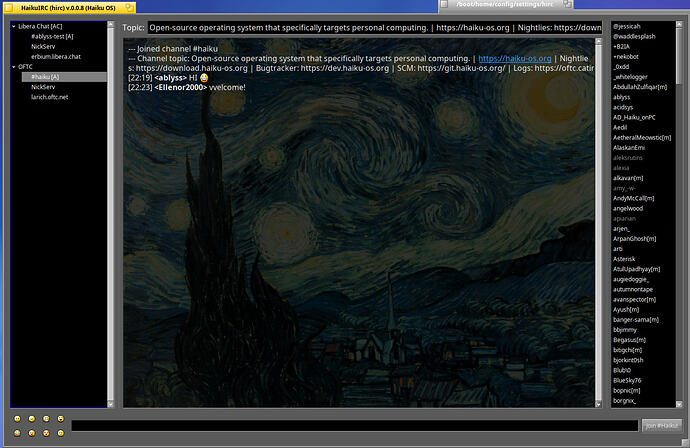
Task: Select the Libera Chat [AC] network row
Action: [x=40, y=26]
